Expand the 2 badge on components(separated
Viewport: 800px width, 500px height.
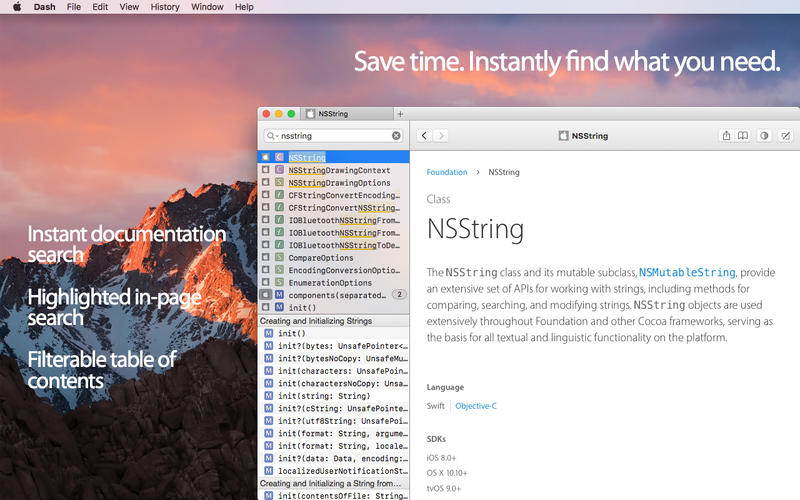(399, 294)
